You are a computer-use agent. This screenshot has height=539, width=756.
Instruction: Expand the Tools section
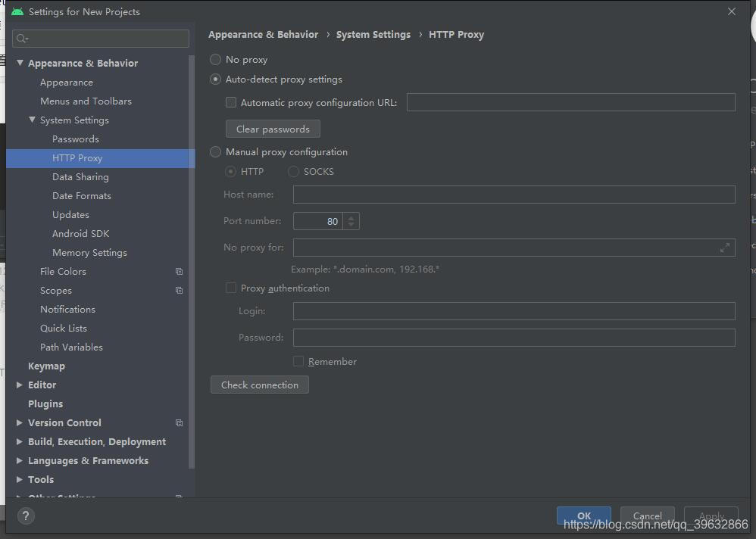coord(19,479)
